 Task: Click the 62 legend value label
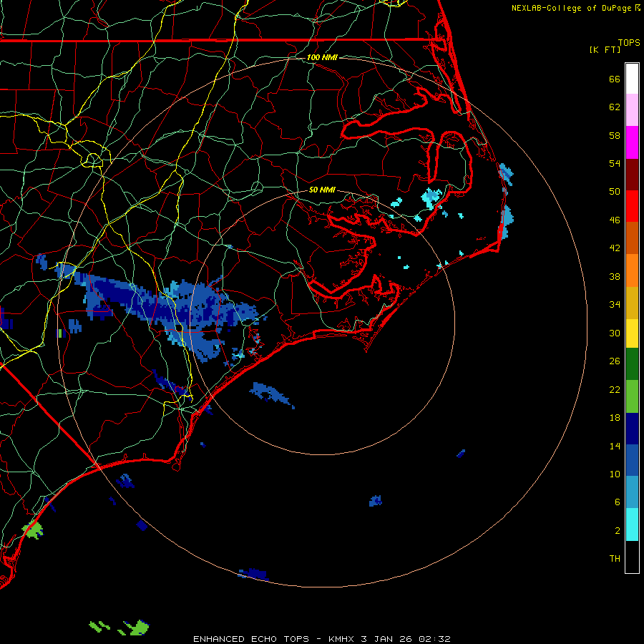click(x=615, y=107)
